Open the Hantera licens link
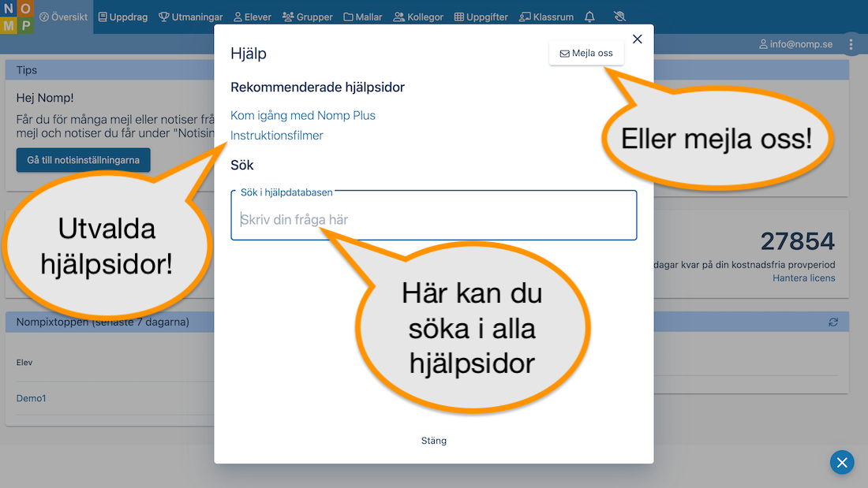This screenshot has height=488, width=868. [x=804, y=278]
